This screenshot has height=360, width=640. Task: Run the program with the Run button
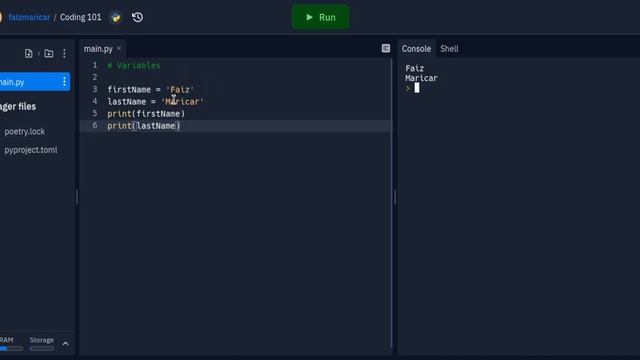(320, 17)
